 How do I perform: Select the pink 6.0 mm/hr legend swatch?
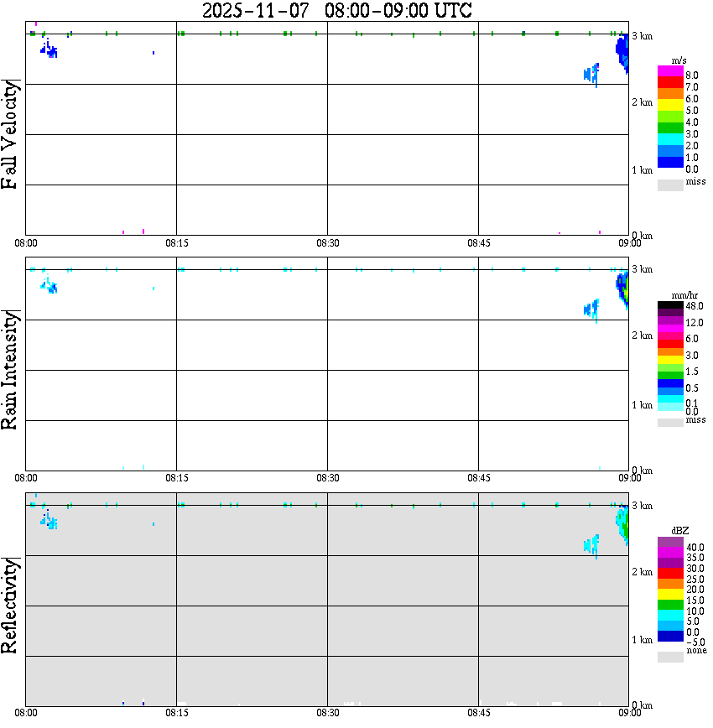670,336
